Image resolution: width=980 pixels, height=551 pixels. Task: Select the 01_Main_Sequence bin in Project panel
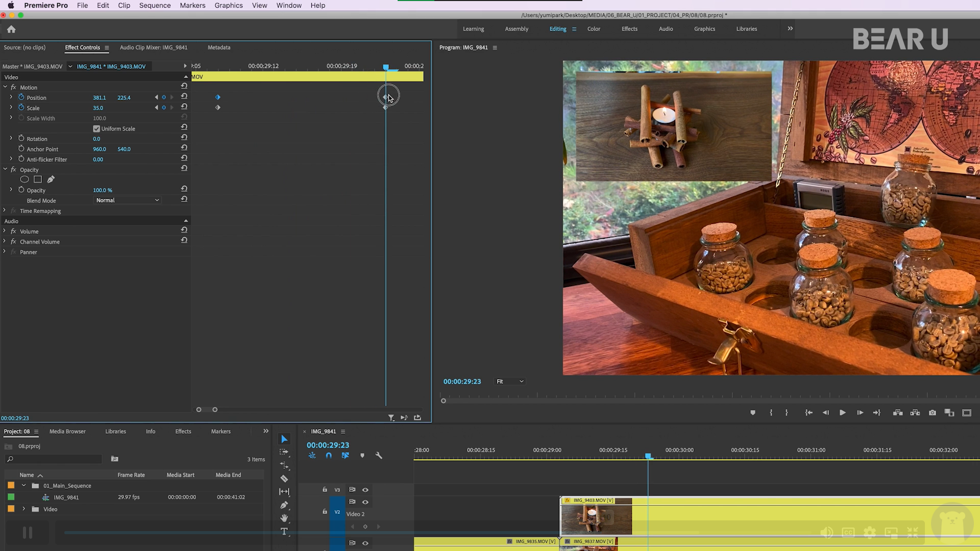tap(67, 486)
